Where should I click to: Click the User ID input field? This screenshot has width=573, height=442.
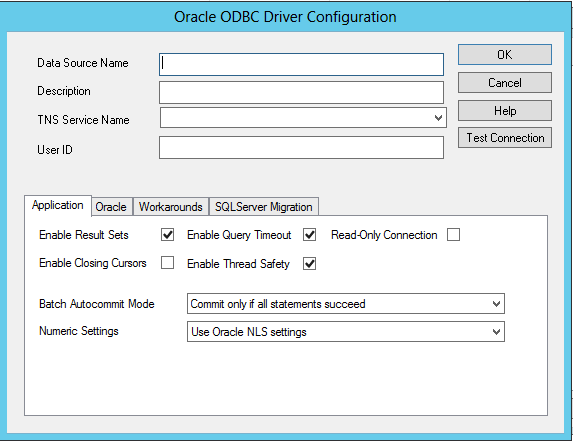(301, 148)
